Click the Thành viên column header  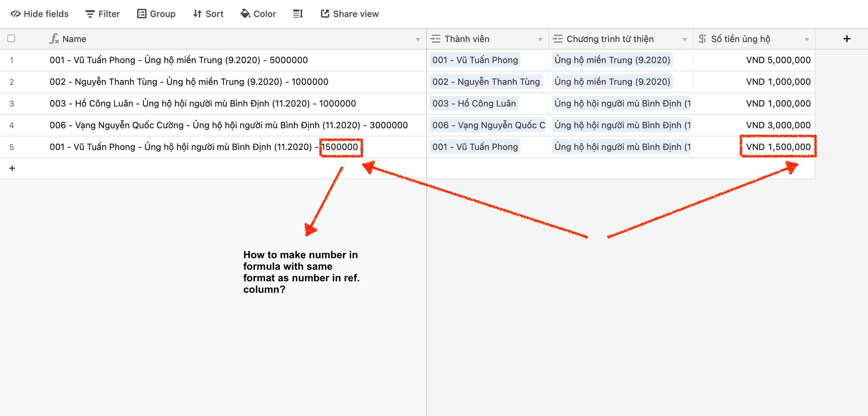click(488, 39)
